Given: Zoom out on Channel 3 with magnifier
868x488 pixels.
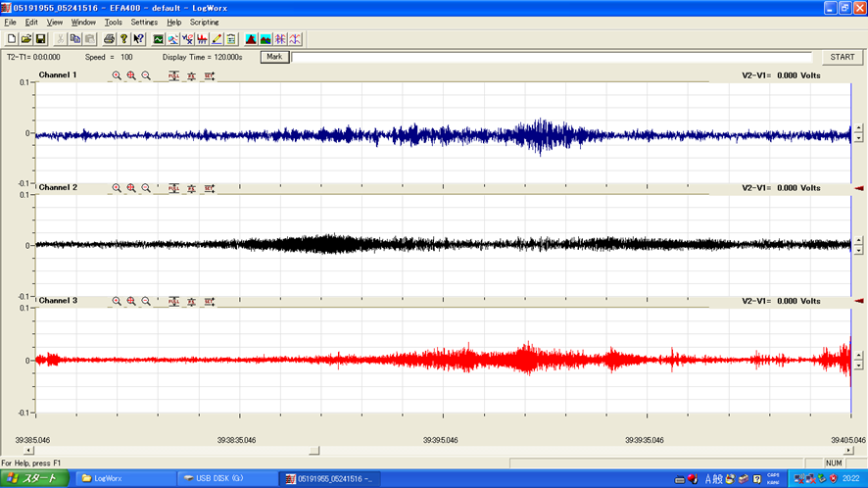Looking at the screenshot, I should pos(146,301).
